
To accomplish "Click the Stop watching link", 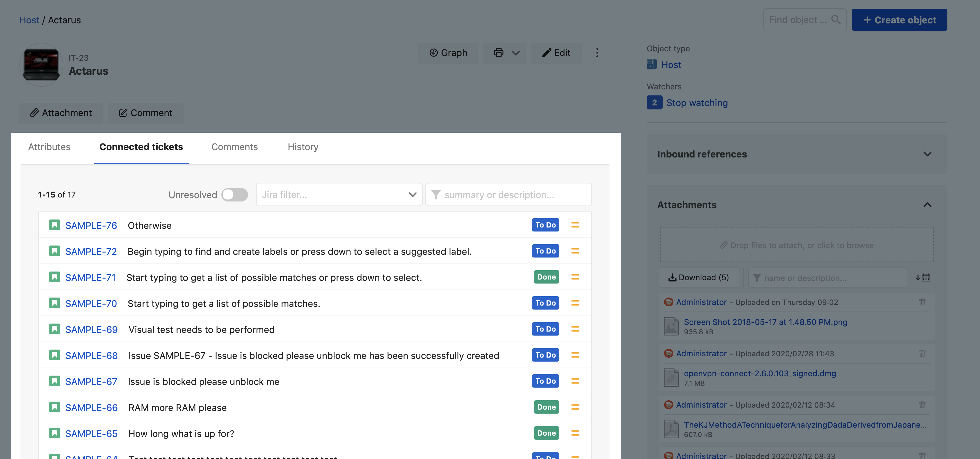I will 697,103.
